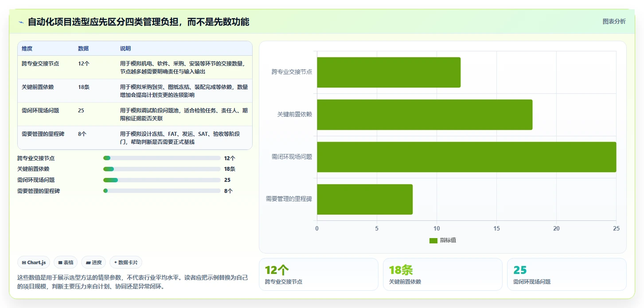
Task: Open the 18条 关键前置依赖 data card
Action: tap(443, 274)
